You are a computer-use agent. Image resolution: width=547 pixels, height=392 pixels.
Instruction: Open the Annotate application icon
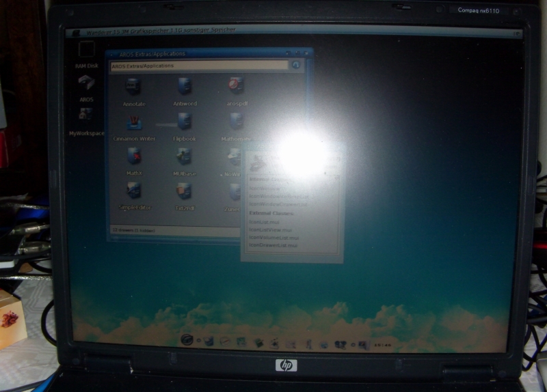(134, 87)
